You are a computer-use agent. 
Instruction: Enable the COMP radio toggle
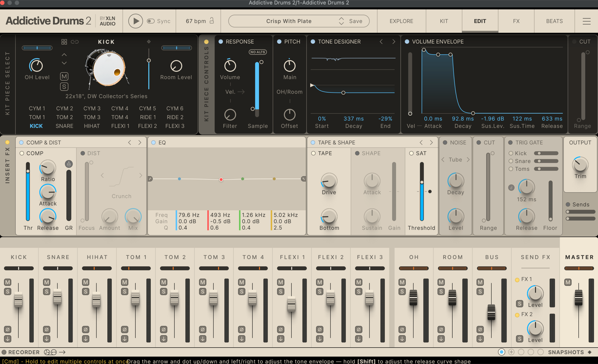coord(22,153)
